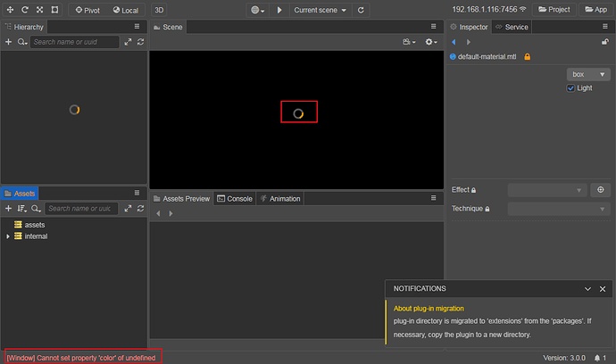This screenshot has width=616, height=364.
Task: Open the App folder button
Action: point(596,10)
